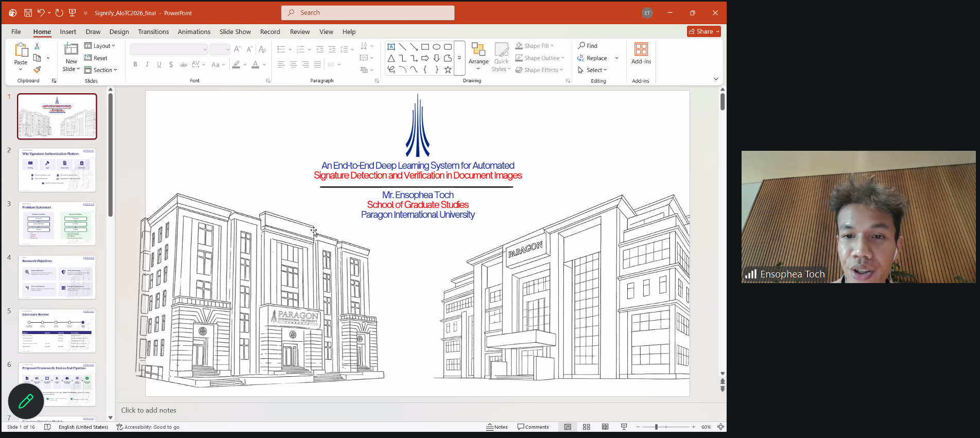The height and width of the screenshot is (438, 980).
Task: Toggle Center paragraph alignment
Action: click(294, 64)
